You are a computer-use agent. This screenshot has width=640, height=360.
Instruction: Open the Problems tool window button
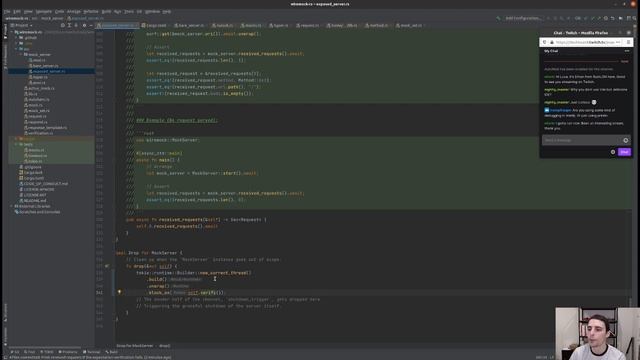click(68, 352)
